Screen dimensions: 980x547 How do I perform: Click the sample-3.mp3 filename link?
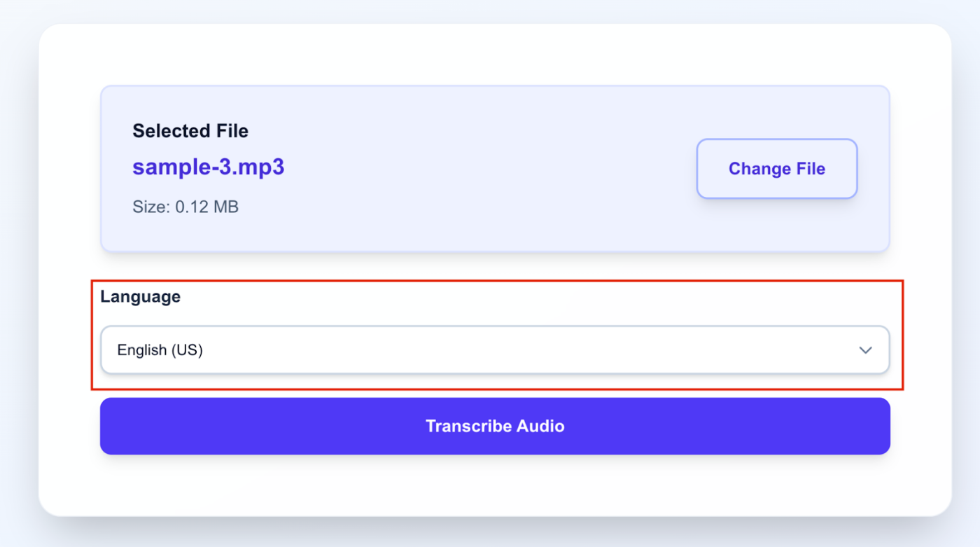[x=208, y=167]
